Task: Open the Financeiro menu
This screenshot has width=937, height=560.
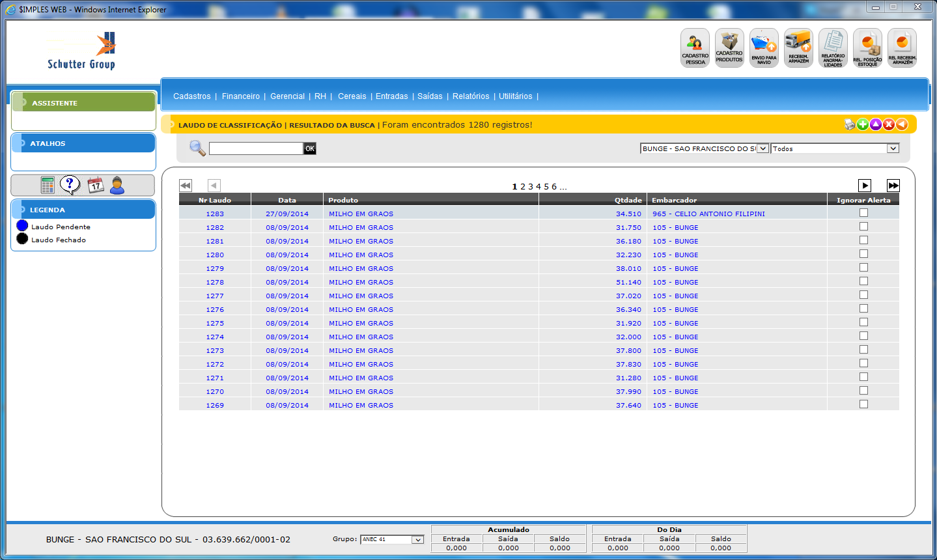Action: (x=240, y=96)
